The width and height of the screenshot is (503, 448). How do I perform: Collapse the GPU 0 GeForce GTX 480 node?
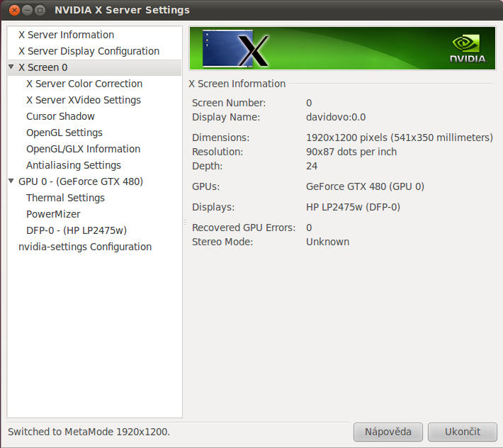[x=11, y=181]
